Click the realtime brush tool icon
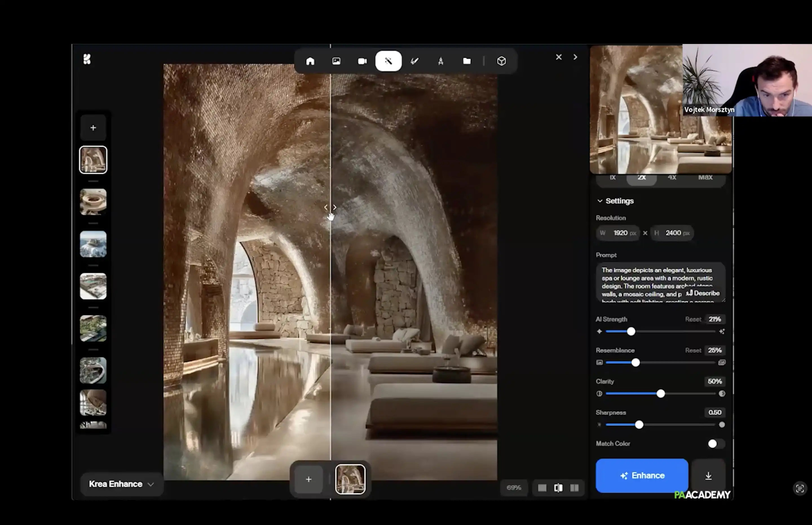This screenshot has width=812, height=525. click(414, 61)
